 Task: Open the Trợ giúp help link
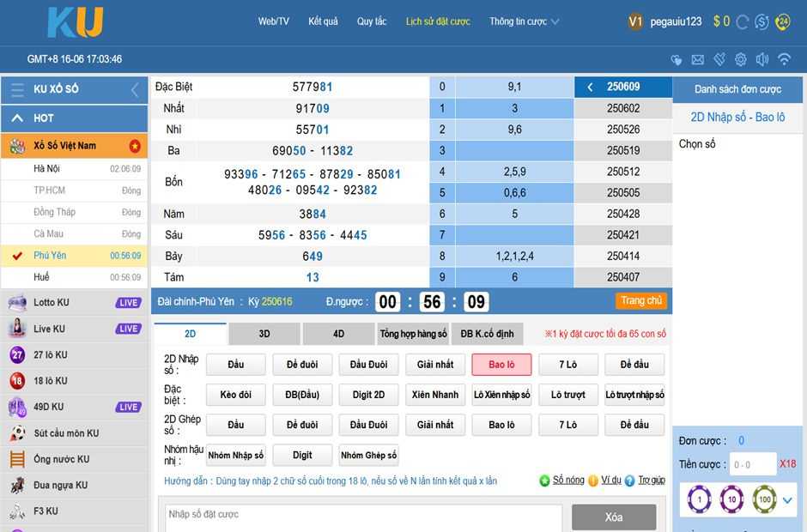pos(652,480)
